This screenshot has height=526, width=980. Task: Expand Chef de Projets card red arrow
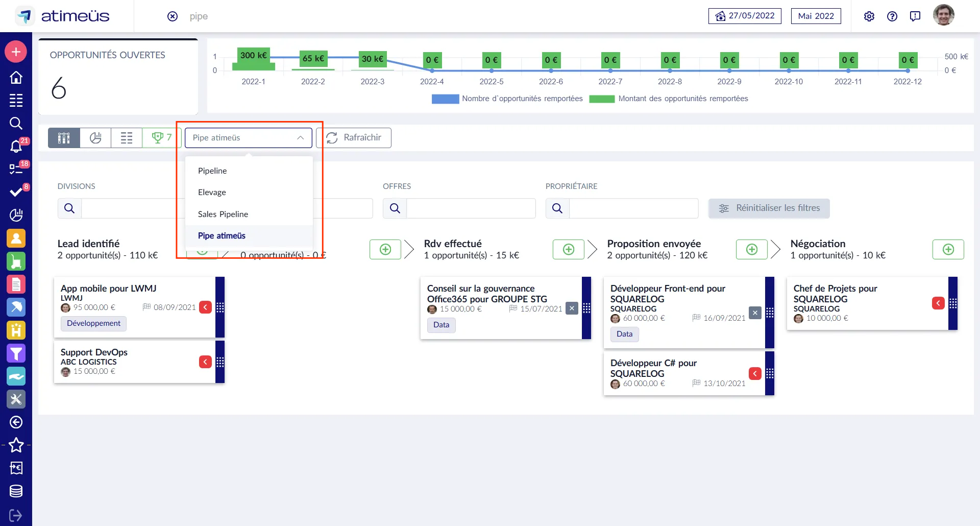[938, 303]
